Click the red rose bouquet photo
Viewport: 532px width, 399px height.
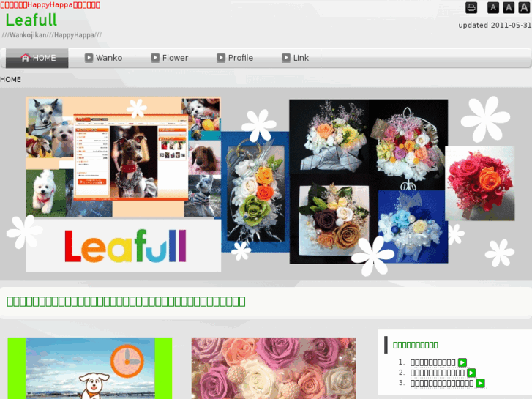[480, 183]
